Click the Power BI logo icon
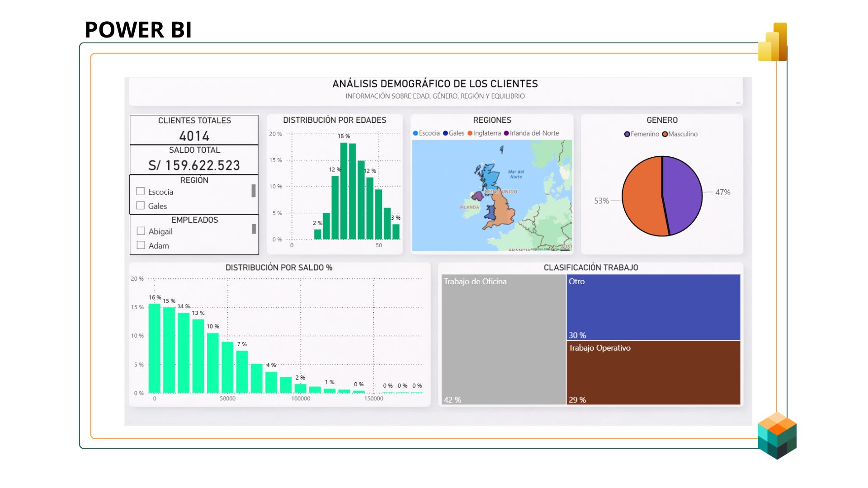 point(773,42)
